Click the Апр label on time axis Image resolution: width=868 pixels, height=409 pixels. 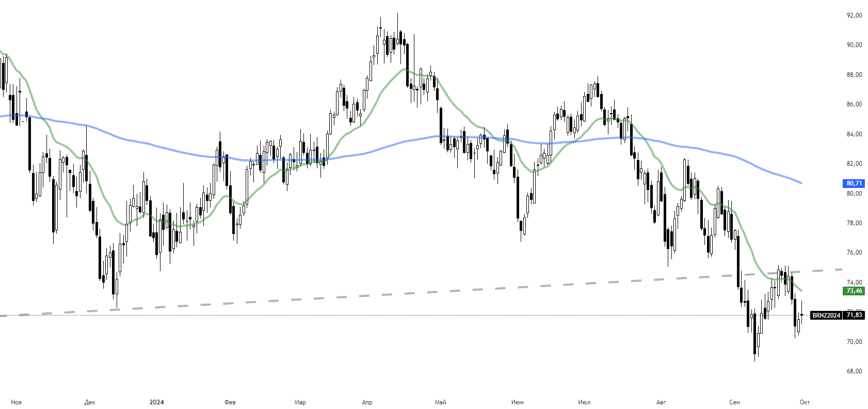coord(367,402)
